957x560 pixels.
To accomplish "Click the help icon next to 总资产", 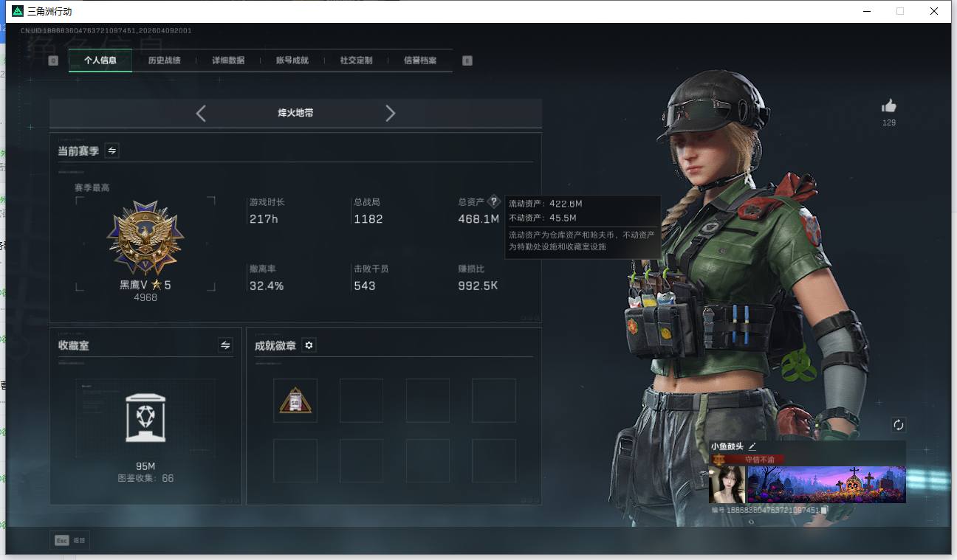I will [x=493, y=201].
